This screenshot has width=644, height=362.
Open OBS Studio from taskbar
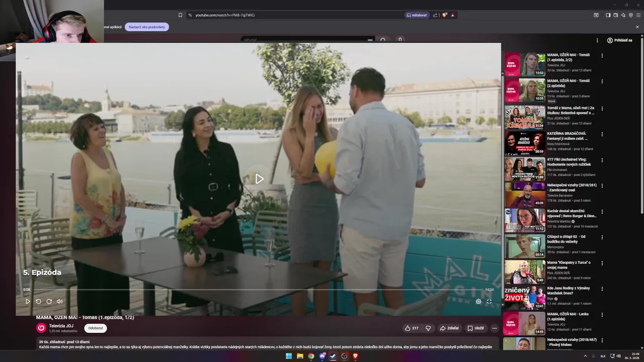(x=344, y=356)
